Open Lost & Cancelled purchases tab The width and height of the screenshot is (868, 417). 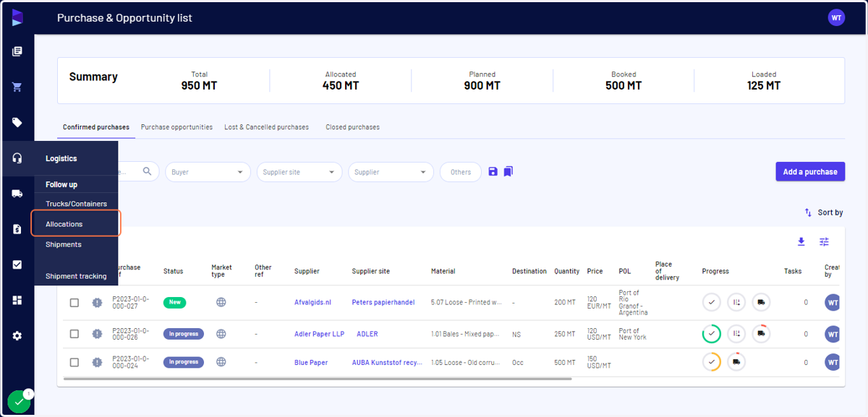click(266, 127)
